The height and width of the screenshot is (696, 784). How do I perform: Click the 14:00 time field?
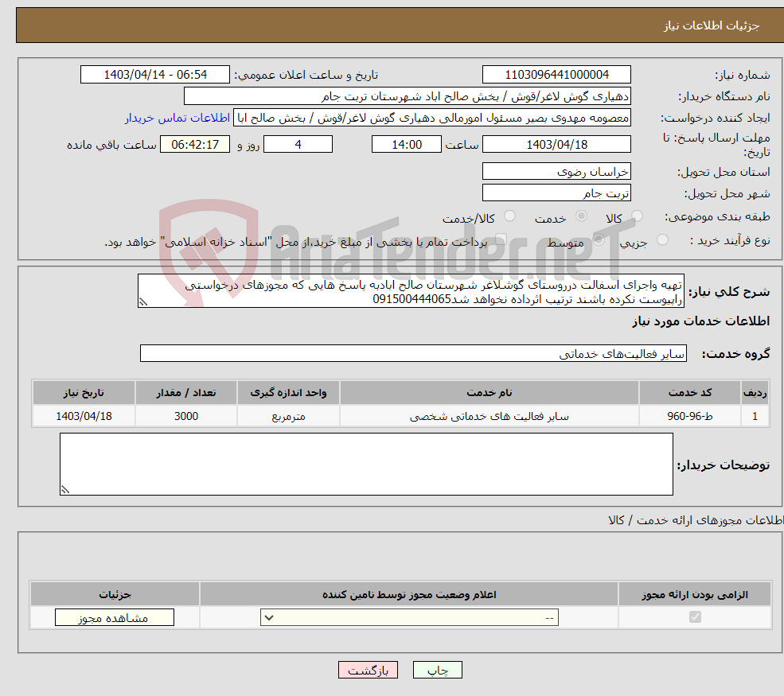coord(407,145)
